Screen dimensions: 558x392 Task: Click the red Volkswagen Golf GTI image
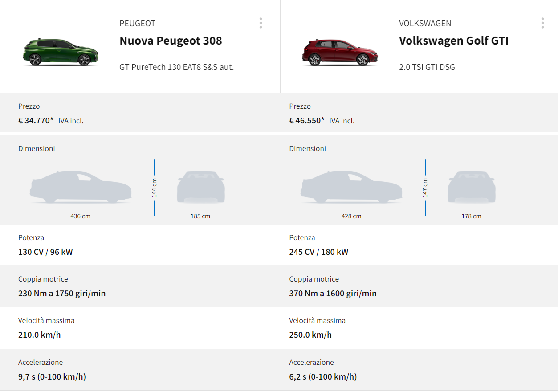tap(340, 53)
